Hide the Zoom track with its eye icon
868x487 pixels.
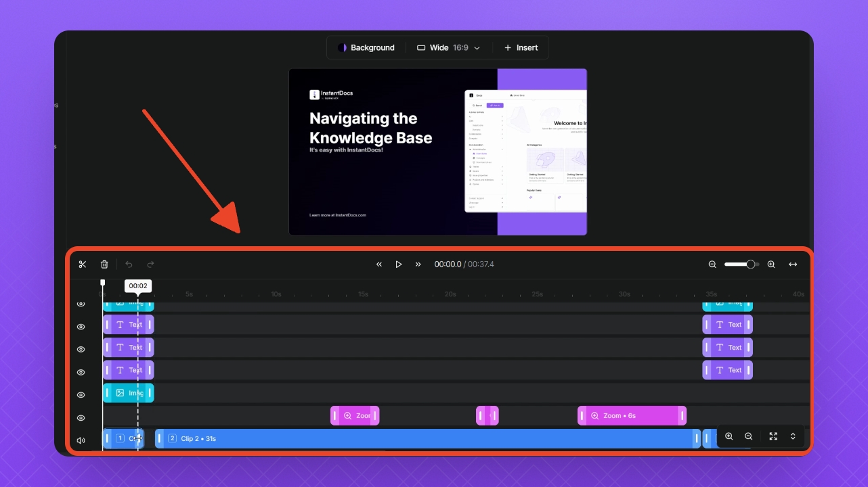point(81,418)
